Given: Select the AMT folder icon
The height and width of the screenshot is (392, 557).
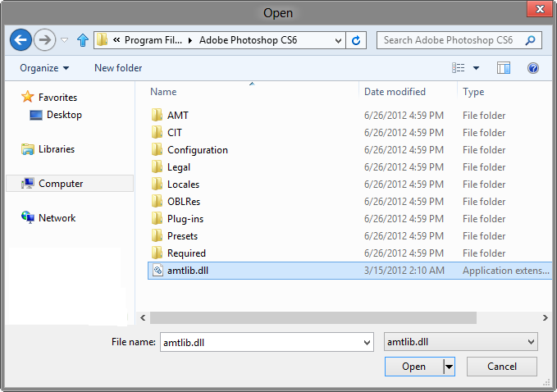Looking at the screenshot, I should coord(157,115).
